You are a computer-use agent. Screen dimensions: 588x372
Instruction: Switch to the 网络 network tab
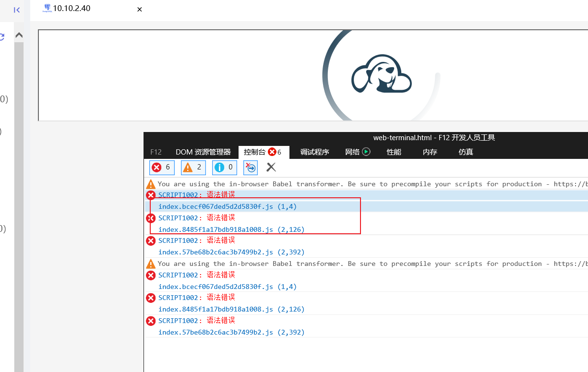point(352,152)
